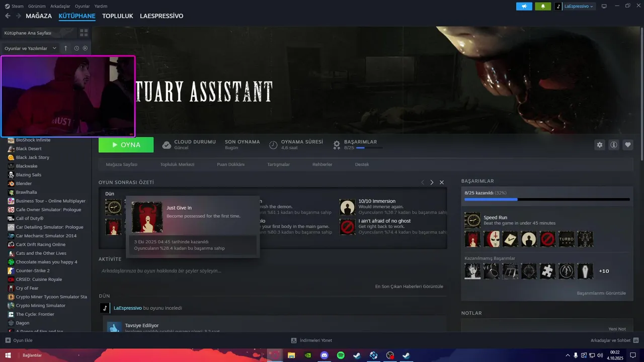Expand hidden system tray icons chevron

(568, 355)
